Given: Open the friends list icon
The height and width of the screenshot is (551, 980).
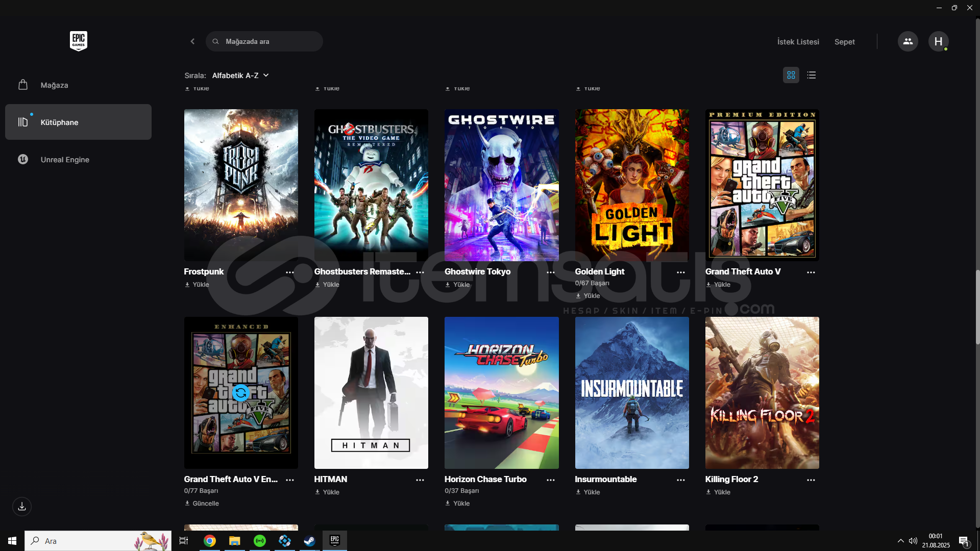Looking at the screenshot, I should click(908, 41).
